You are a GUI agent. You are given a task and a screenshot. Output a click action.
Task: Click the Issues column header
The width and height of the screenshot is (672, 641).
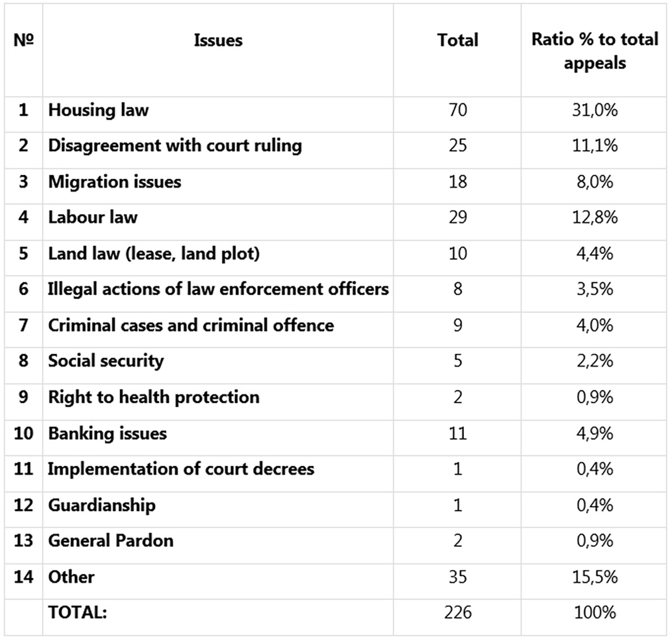[x=218, y=40]
